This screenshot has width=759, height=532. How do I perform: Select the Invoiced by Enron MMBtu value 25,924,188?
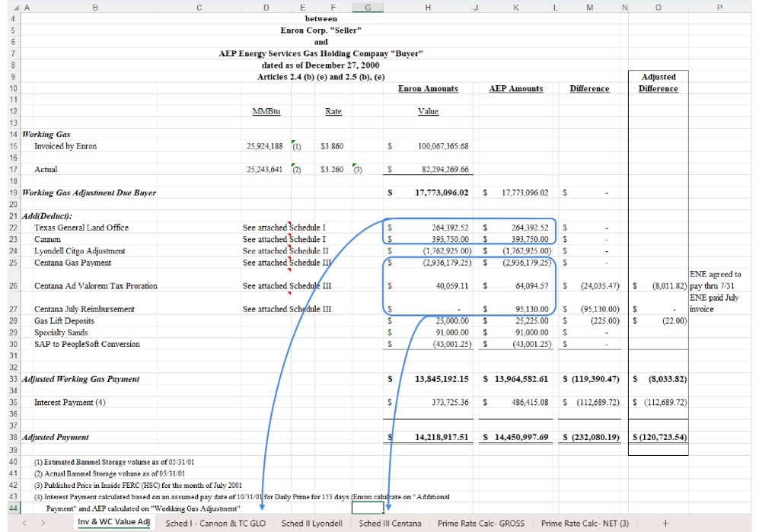265,146
